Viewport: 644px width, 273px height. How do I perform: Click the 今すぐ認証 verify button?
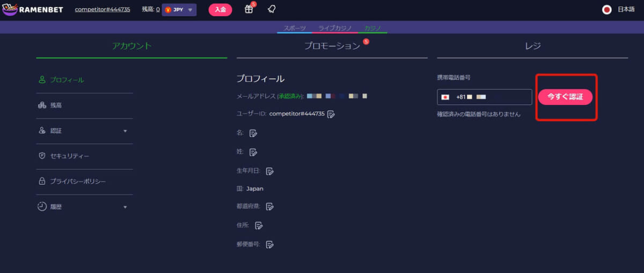click(565, 97)
